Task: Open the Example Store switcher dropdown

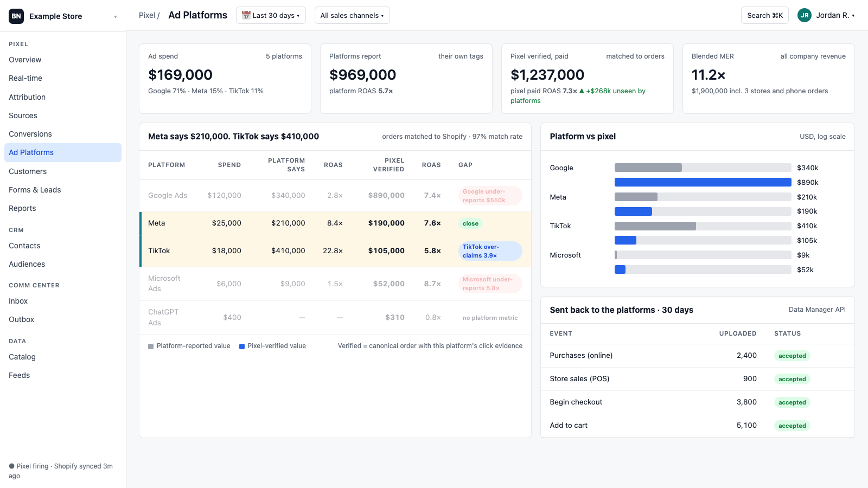Action: pyautogui.click(x=63, y=16)
